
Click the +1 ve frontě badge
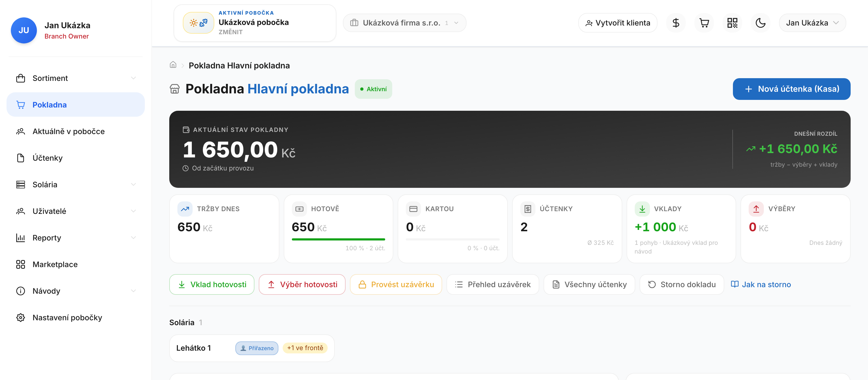(305, 348)
